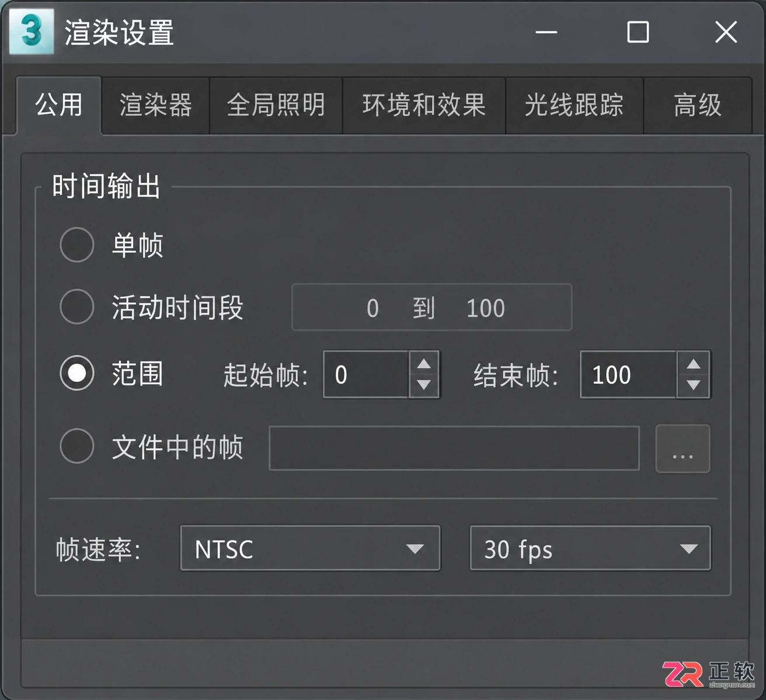Open the 渲染器 tab

tap(155, 106)
